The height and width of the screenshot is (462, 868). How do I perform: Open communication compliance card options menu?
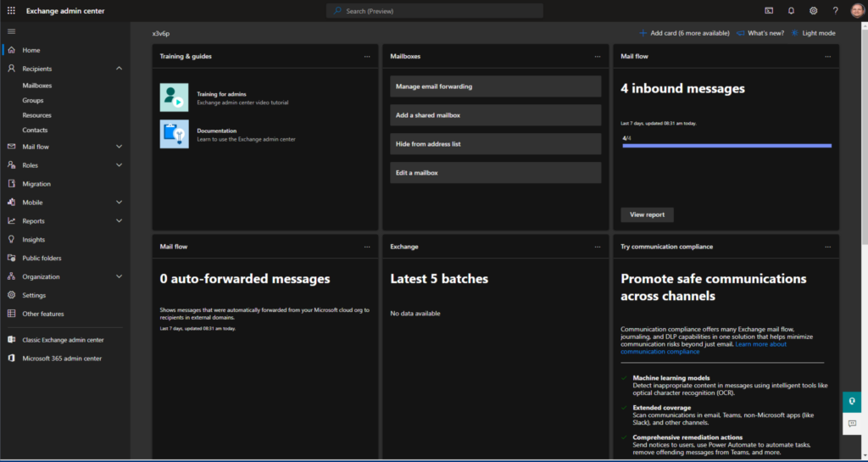tap(827, 247)
